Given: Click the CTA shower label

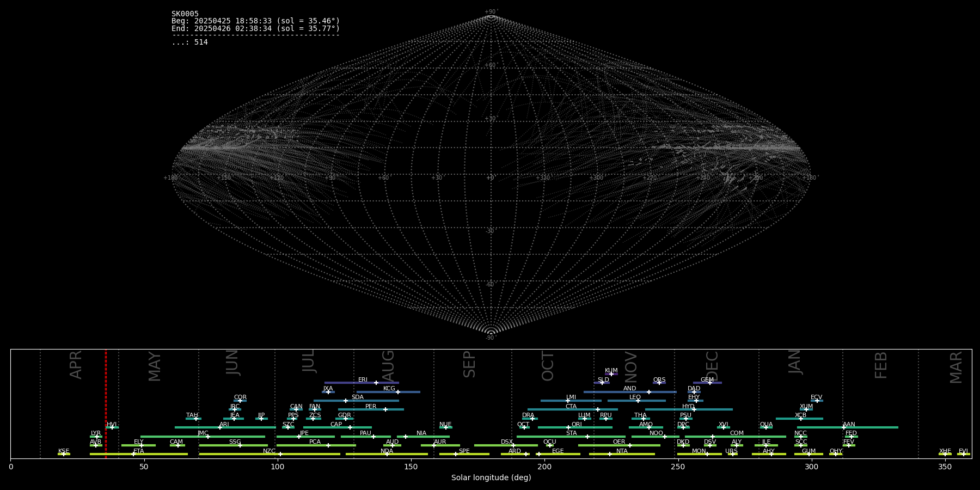Looking at the screenshot, I should pyautogui.click(x=571, y=407).
